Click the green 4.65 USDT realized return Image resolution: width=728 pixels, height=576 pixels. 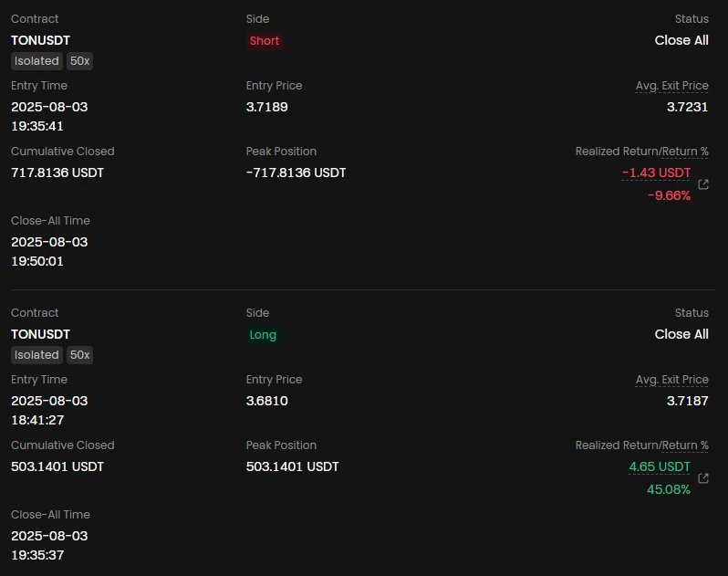point(659,466)
